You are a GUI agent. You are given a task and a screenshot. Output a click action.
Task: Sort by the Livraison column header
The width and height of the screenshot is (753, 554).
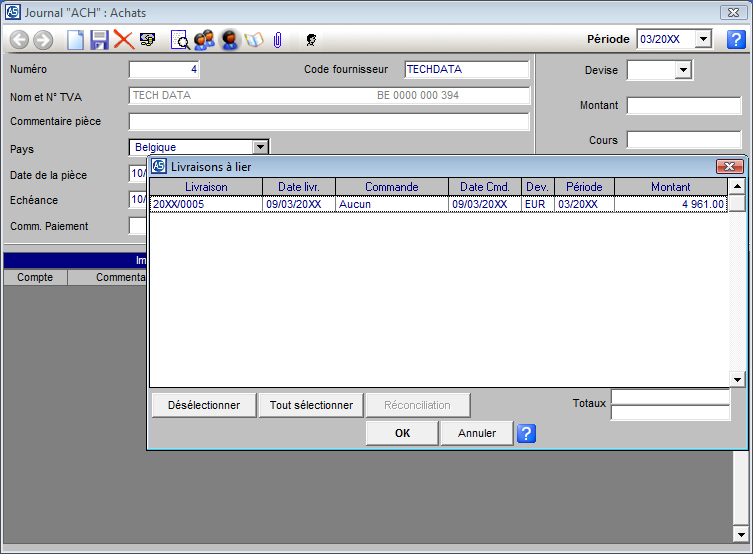tap(206, 187)
